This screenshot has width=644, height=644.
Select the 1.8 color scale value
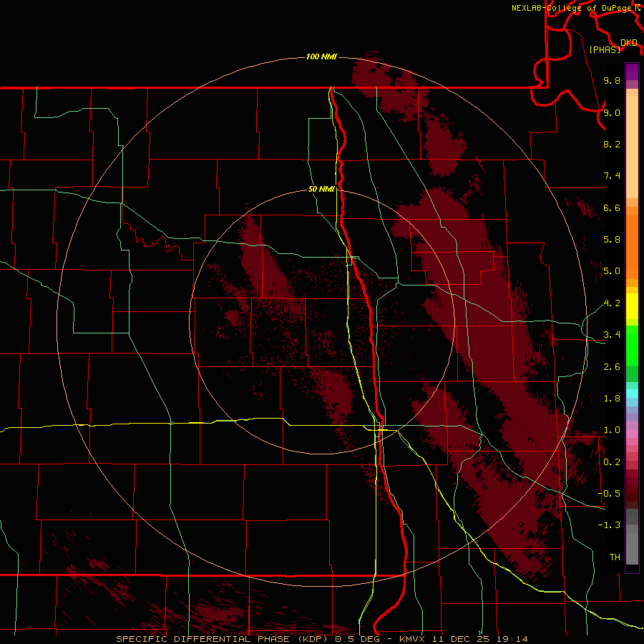(x=612, y=399)
